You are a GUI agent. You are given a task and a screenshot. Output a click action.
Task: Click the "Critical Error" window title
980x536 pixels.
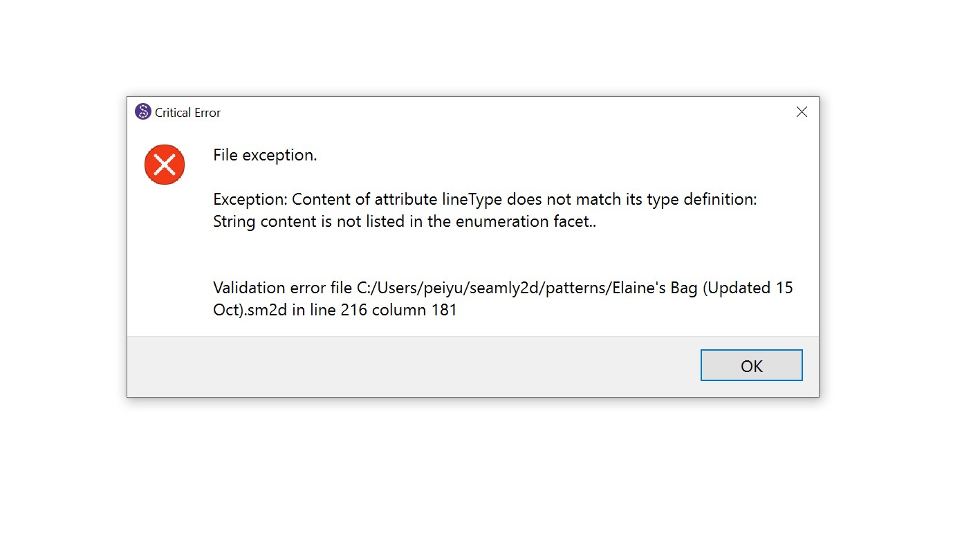187,113
